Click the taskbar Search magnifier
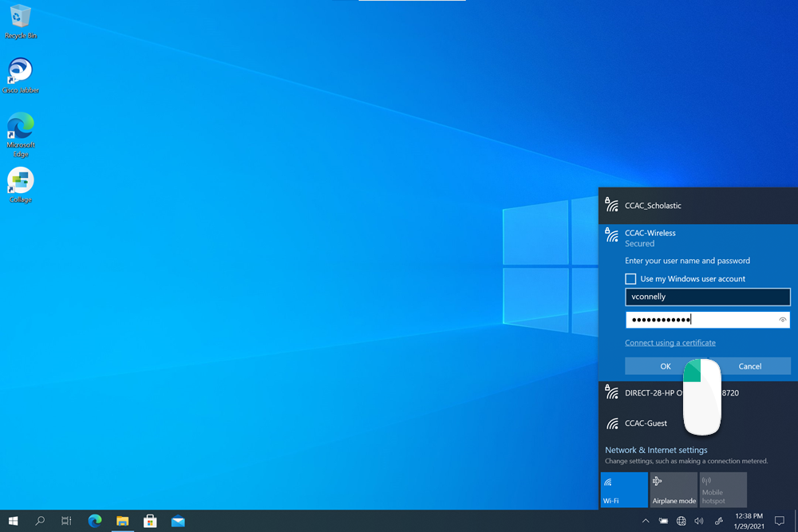This screenshot has width=798, height=532. [40, 521]
